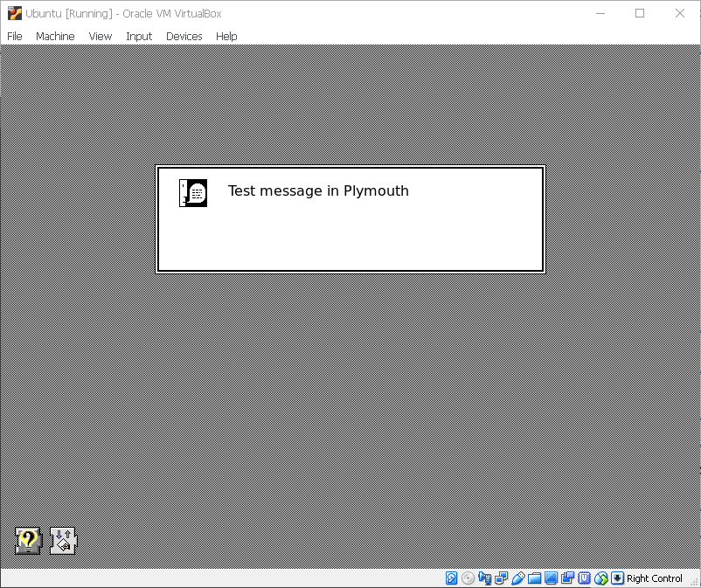Click the icon inside the Plymouth dialog

(192, 192)
